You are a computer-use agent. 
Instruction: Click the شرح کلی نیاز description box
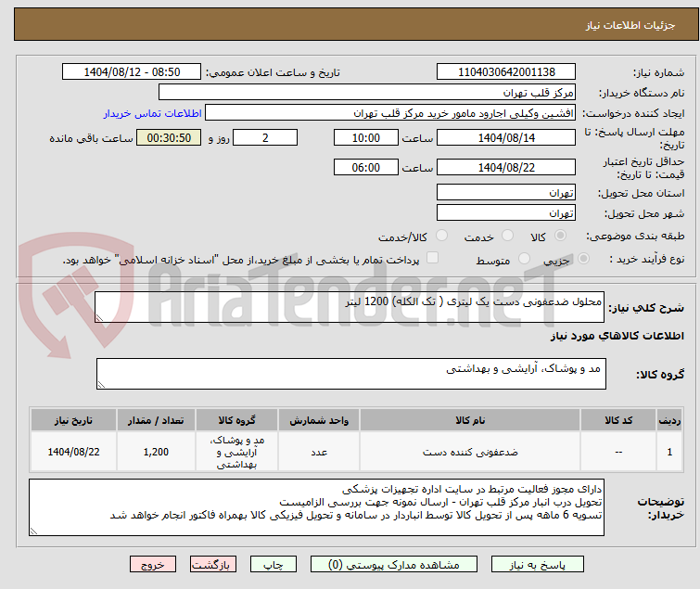pos(350,307)
